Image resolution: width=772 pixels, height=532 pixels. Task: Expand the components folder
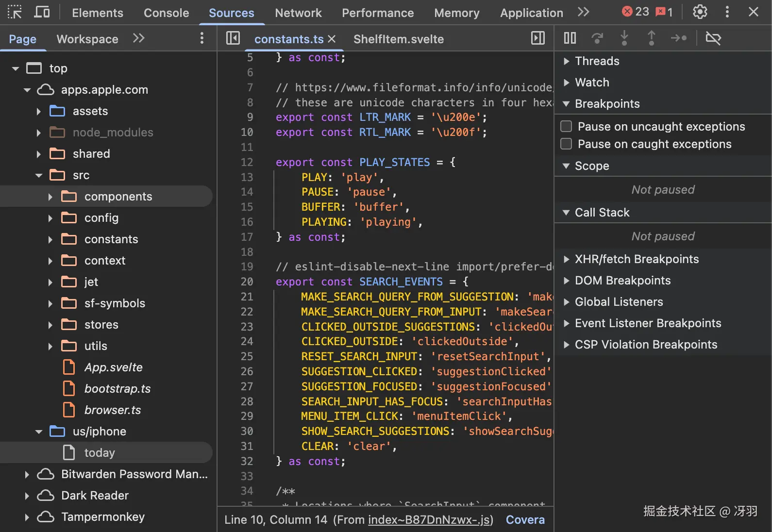coord(50,197)
